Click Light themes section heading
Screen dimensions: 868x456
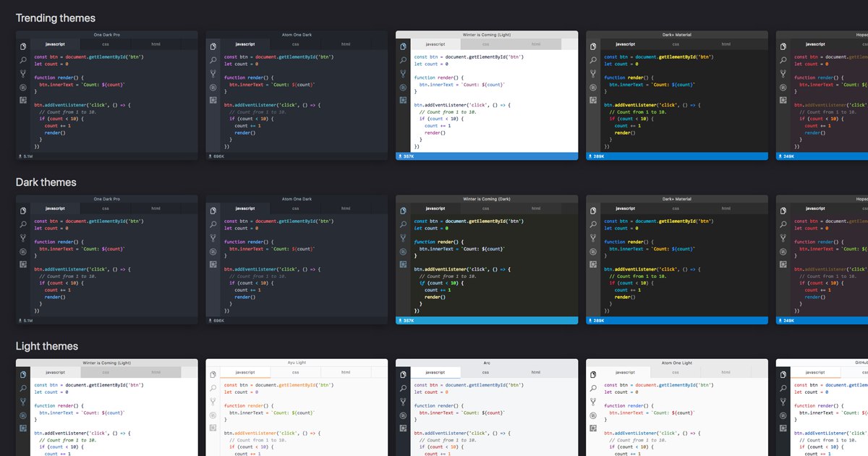coord(47,347)
